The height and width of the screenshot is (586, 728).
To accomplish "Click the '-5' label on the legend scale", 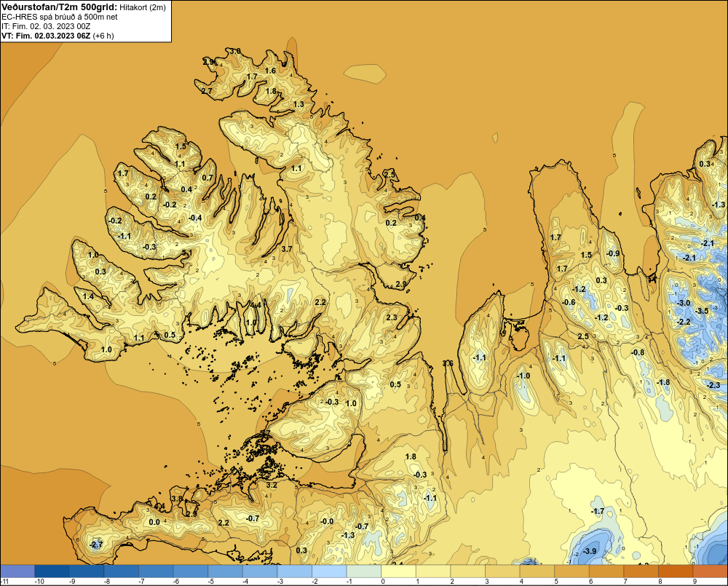I will (x=211, y=582).
